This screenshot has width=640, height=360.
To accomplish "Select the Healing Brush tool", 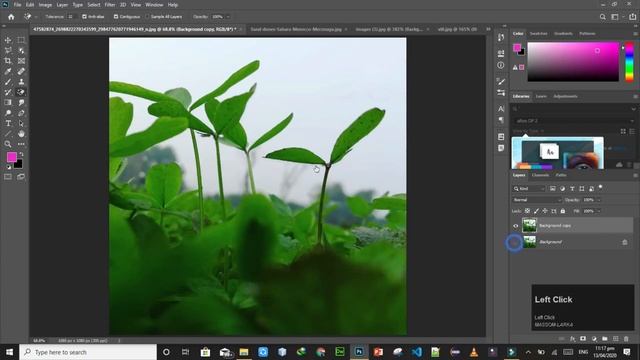I will click(21, 71).
